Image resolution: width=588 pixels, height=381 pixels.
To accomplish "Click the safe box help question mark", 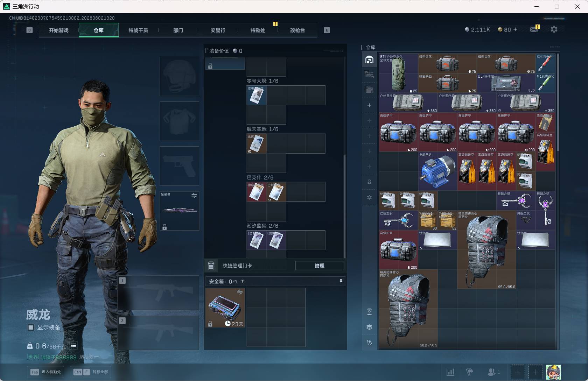I will click(243, 282).
